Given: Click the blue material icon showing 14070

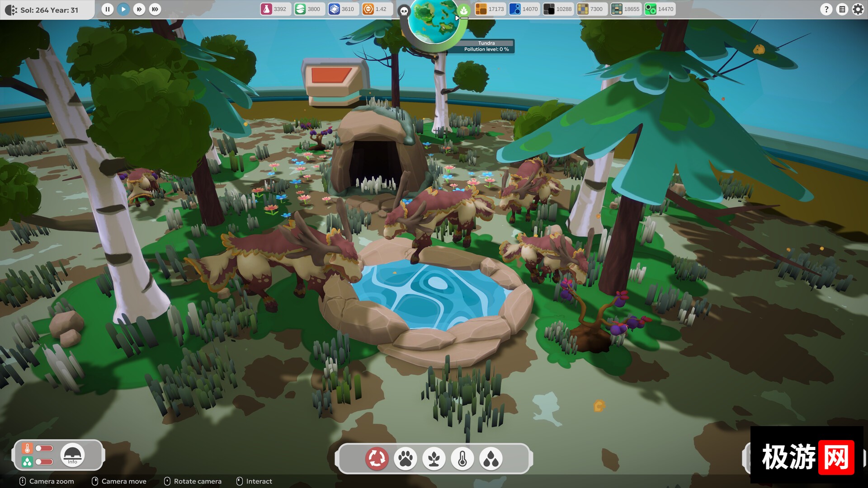Looking at the screenshot, I should (x=515, y=9).
